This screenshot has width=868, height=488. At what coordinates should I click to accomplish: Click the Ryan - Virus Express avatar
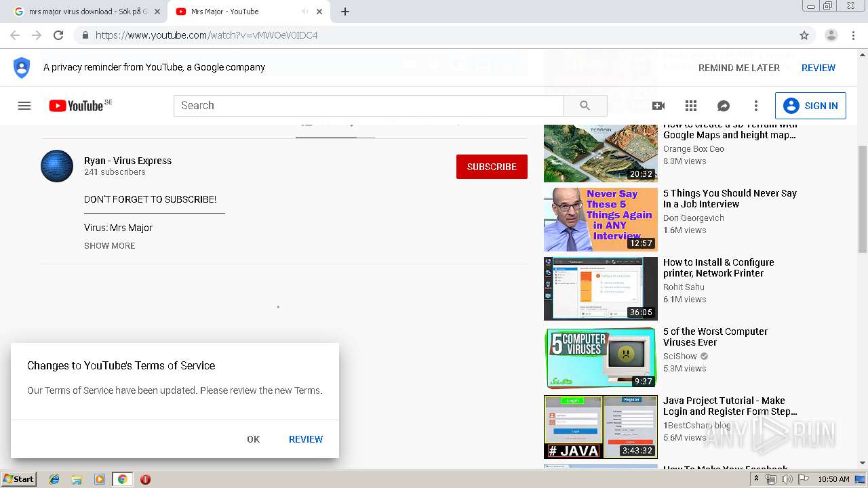(x=57, y=166)
